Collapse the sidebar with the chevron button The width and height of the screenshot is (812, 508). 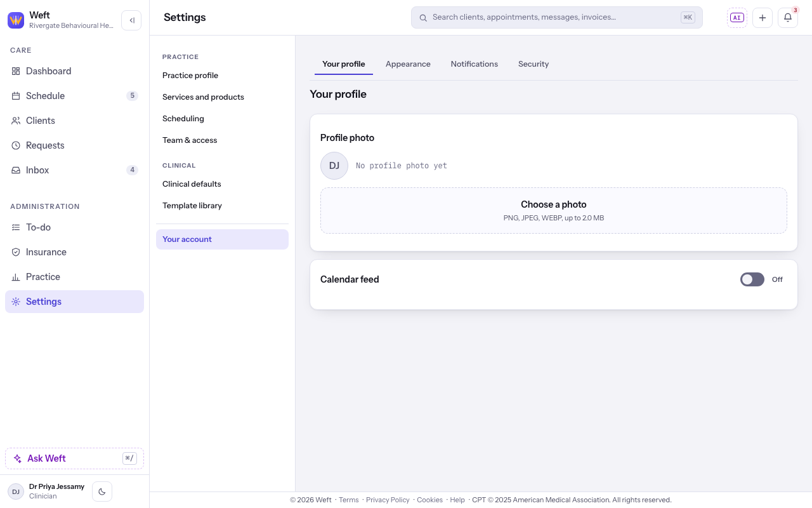[x=131, y=20]
